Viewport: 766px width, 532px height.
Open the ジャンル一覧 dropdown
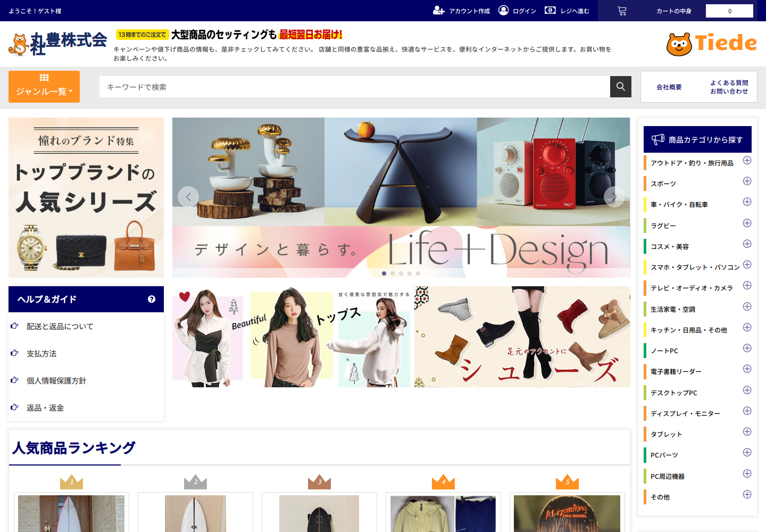(44, 87)
